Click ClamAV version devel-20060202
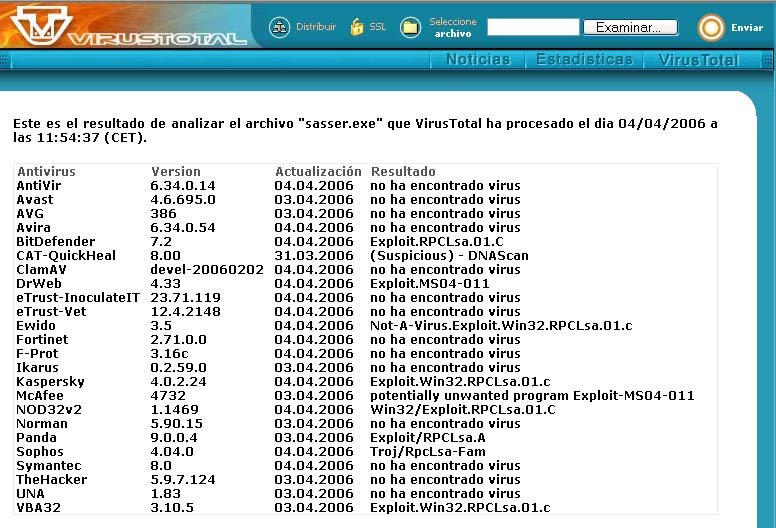This screenshot has height=528, width=776. tap(207, 270)
